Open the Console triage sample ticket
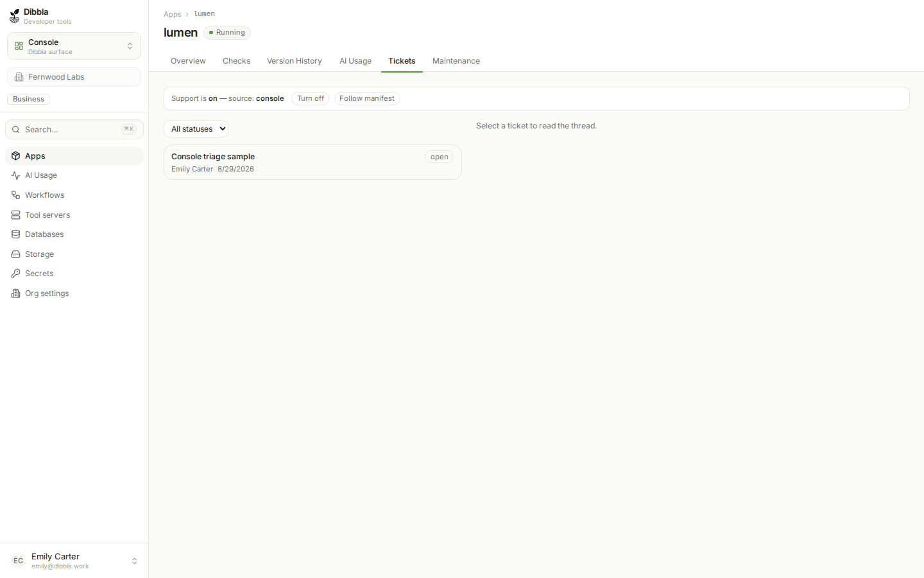 [x=312, y=162]
